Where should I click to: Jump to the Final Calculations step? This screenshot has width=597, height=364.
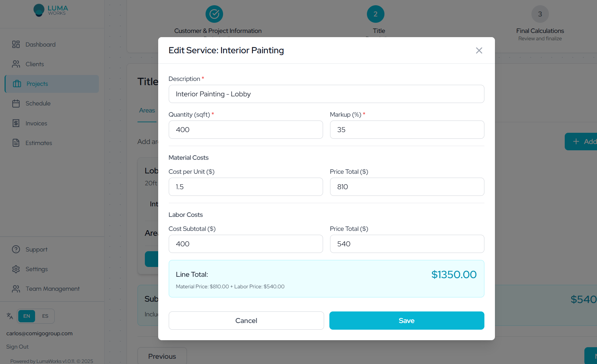540,14
